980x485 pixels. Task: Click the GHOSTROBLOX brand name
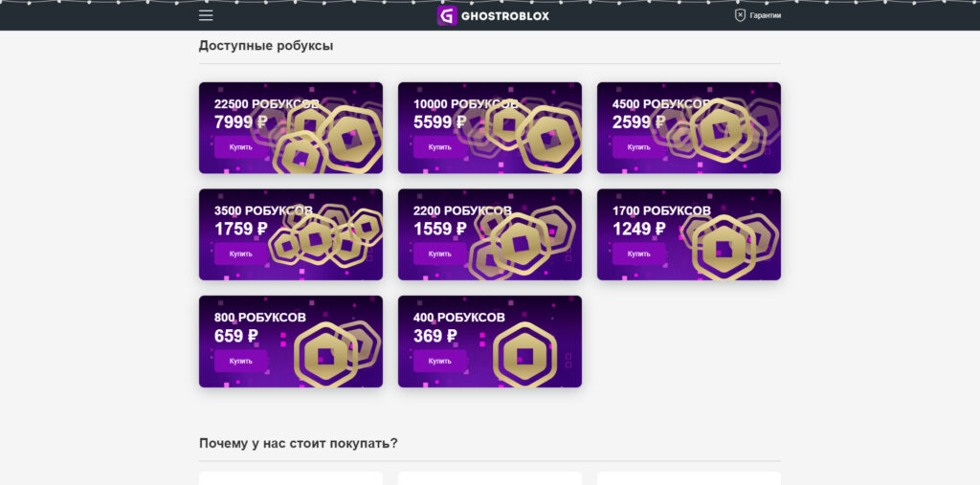pyautogui.click(x=505, y=16)
